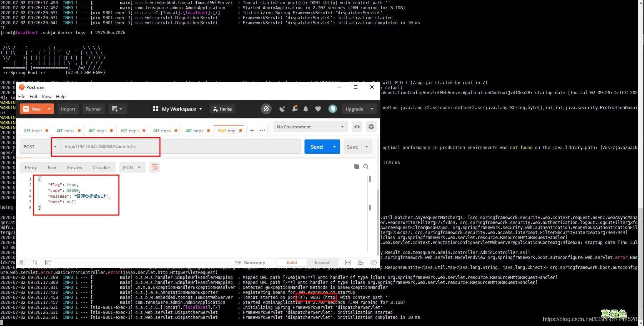644x326 pixels.
Task: Open the capture requests satellite icon
Action: coord(282,109)
